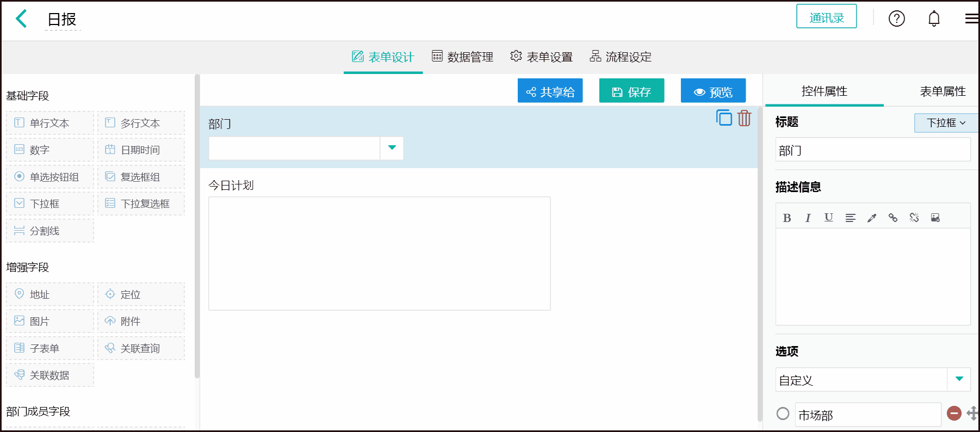Image resolution: width=980 pixels, height=432 pixels.
Task: Add a 下拉框 field from the palette
Action: pyautogui.click(x=50, y=203)
